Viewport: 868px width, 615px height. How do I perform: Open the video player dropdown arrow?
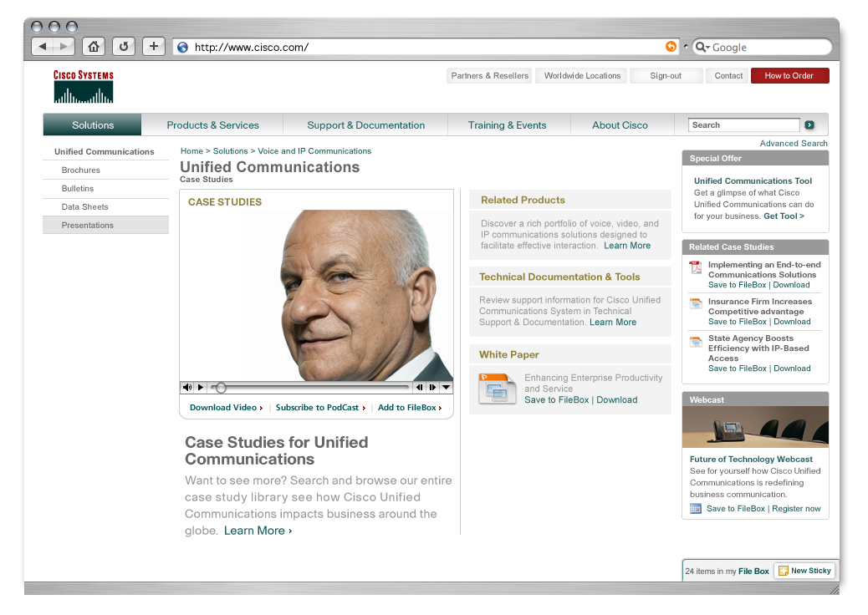tap(446, 387)
